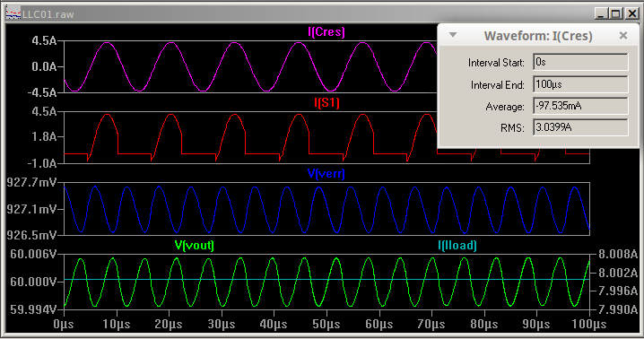The width and height of the screenshot is (644, 339).
Task: Minimize the LLC01.raw window
Action: click(x=600, y=14)
